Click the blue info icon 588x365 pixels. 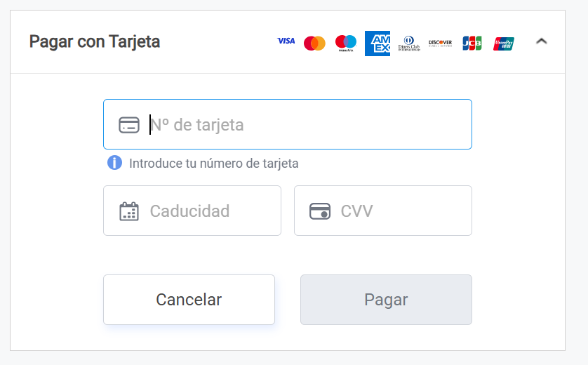click(114, 163)
